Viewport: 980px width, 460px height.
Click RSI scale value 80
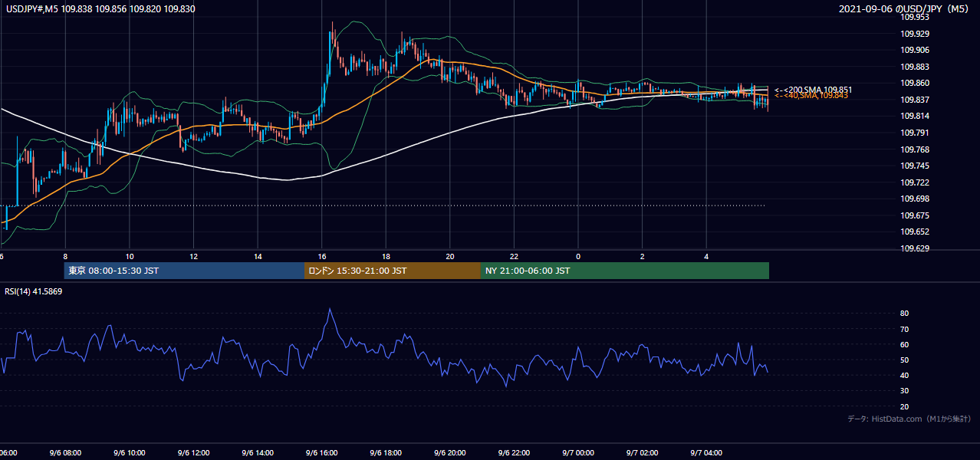(x=905, y=314)
